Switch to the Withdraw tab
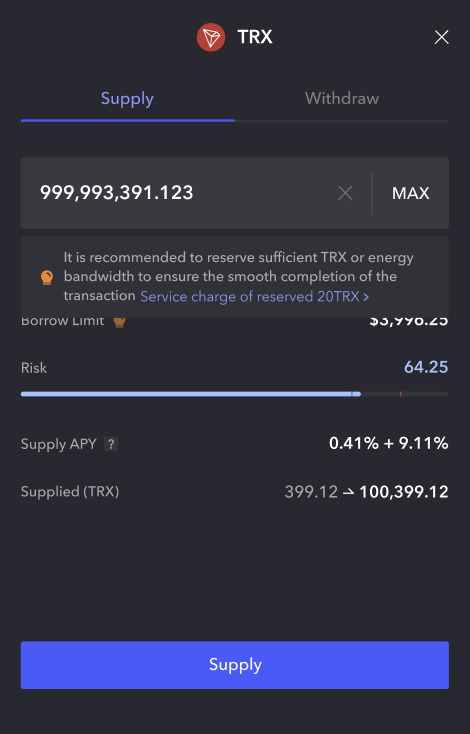 tap(342, 98)
